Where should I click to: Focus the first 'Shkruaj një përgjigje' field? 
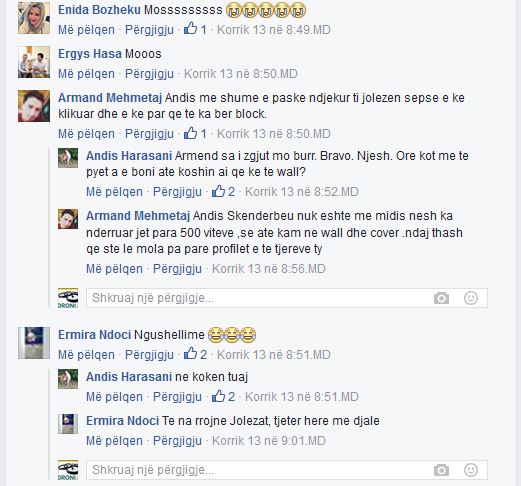pos(287,298)
